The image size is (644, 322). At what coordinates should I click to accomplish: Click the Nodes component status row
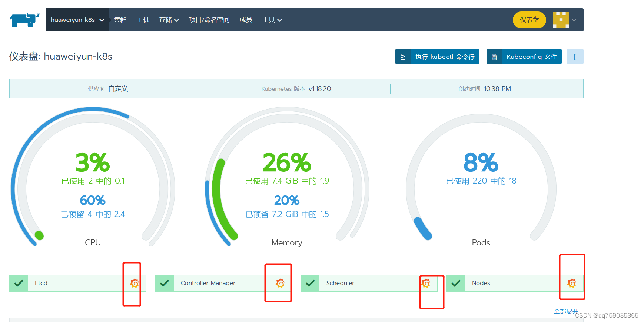coord(515,283)
